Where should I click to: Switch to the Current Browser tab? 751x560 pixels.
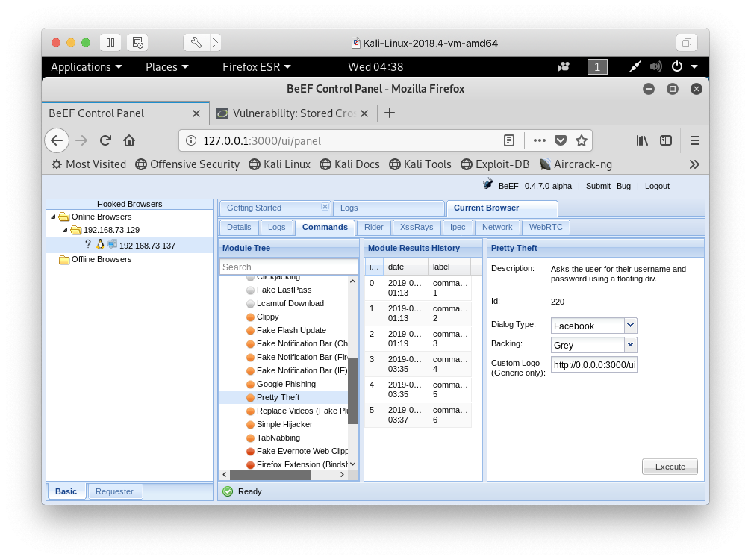[x=502, y=208]
